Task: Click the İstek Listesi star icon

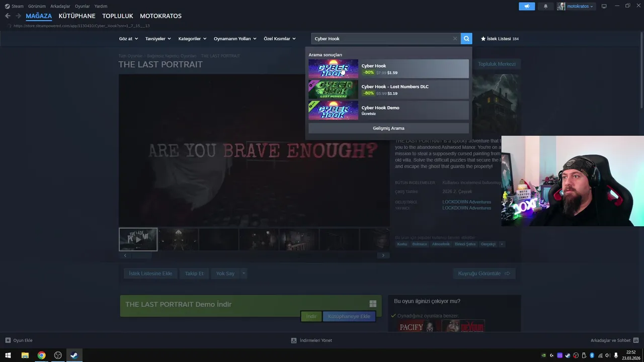Action: [483, 39]
